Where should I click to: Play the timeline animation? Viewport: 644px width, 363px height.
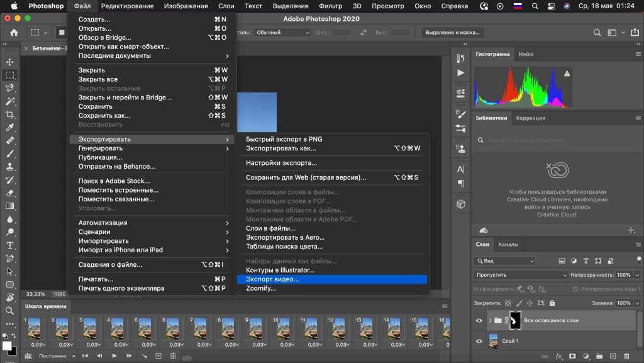(x=114, y=356)
